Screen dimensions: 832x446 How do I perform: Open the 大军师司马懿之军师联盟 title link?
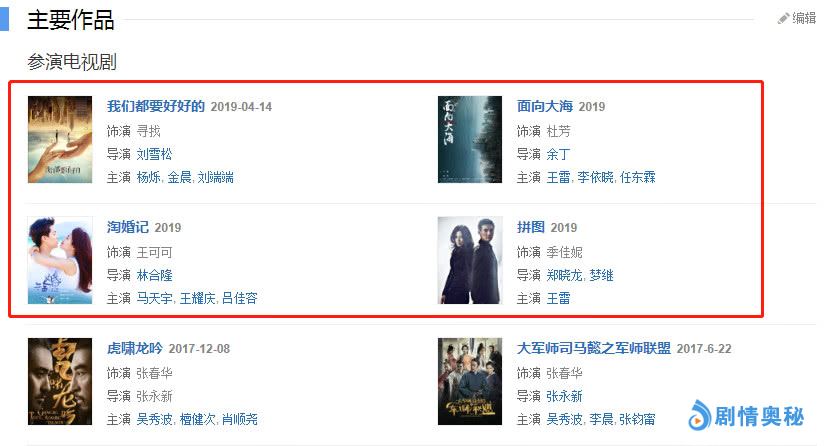(593, 348)
